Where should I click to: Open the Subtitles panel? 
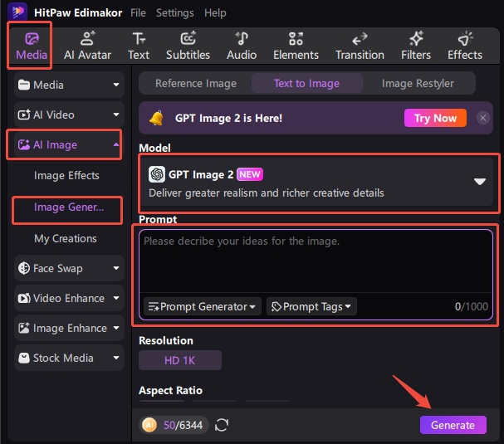[x=188, y=46]
